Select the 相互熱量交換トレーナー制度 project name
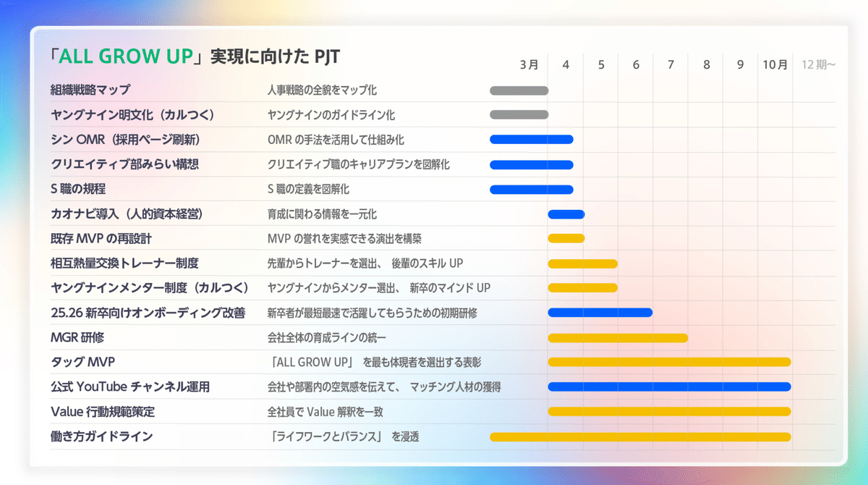 click(124, 263)
